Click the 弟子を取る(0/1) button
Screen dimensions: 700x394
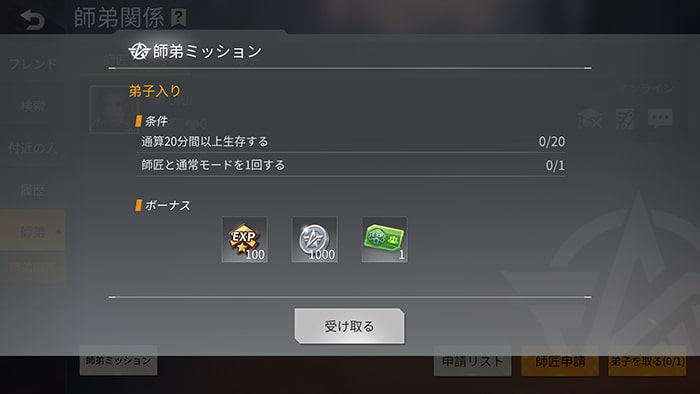click(647, 361)
